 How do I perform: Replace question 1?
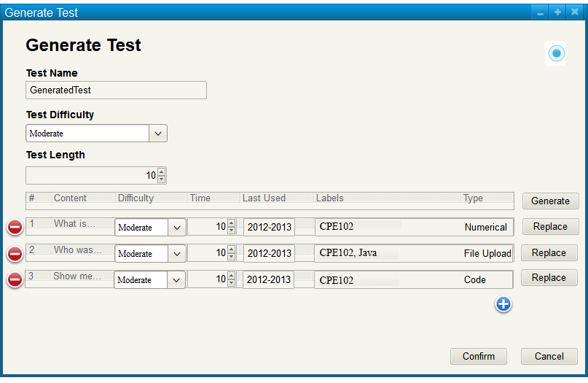(x=550, y=227)
